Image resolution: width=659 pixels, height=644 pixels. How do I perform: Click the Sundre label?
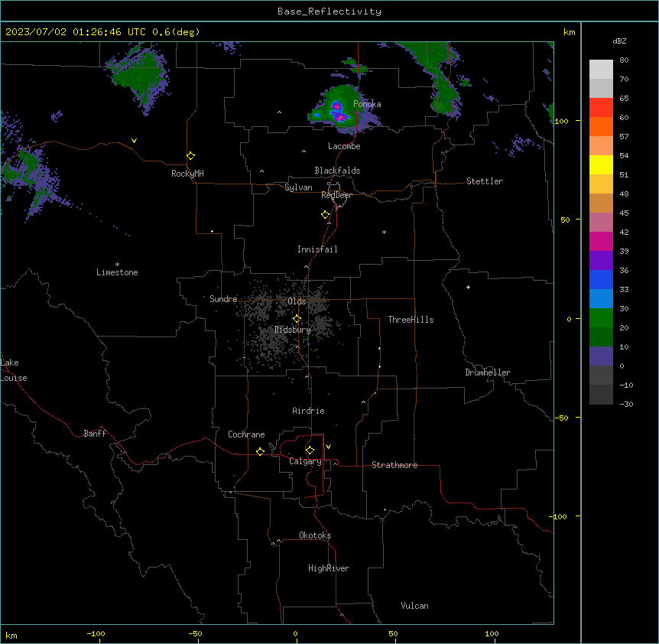coord(223,299)
